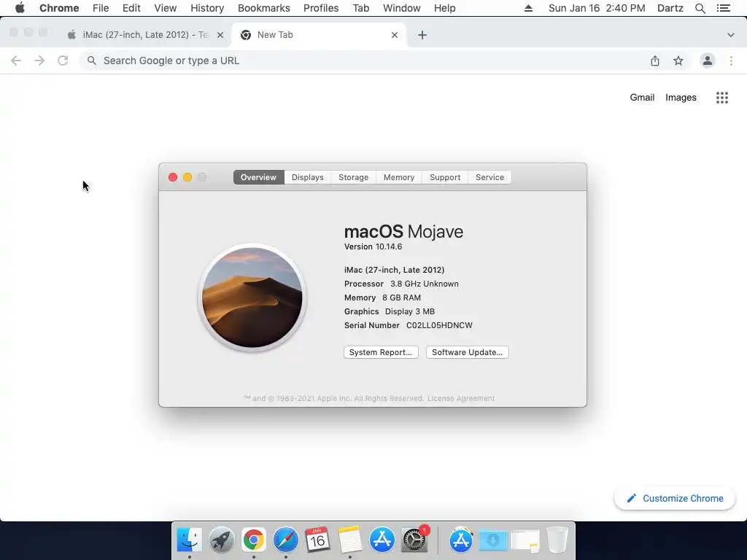This screenshot has width=747, height=560.
Task: Open the Bookmarks menu
Action: pyautogui.click(x=263, y=8)
